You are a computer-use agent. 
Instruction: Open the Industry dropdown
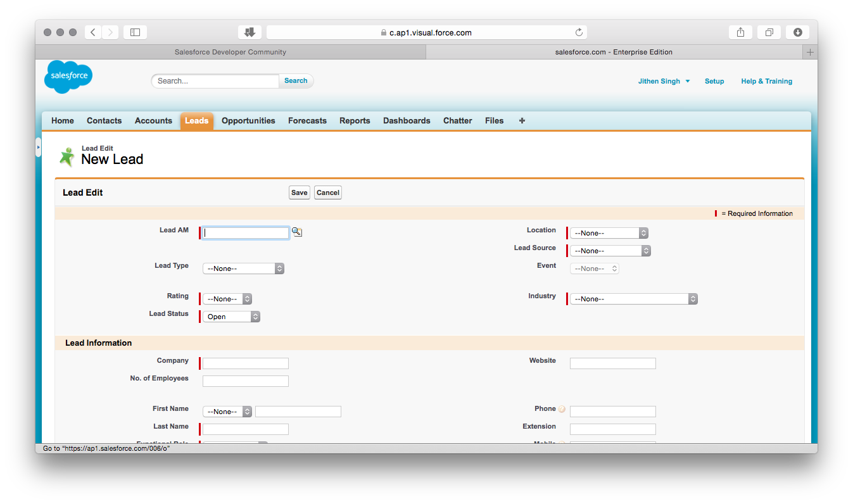click(x=634, y=299)
